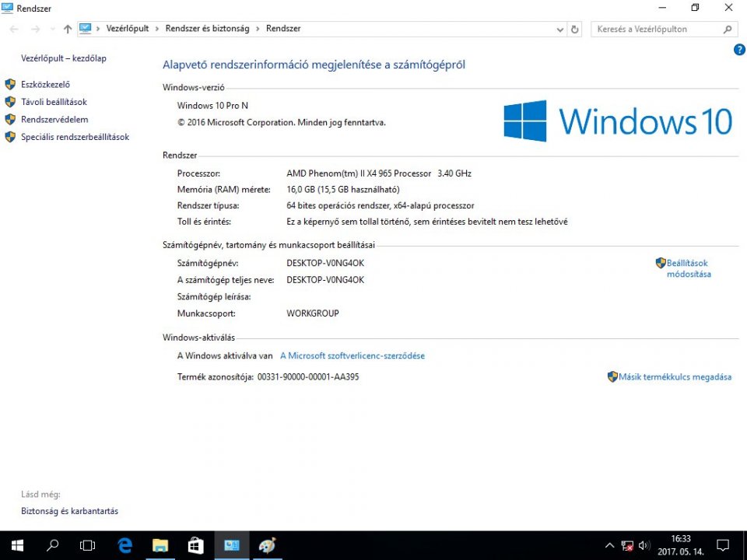
Task: Select Vezérlőpult in the address breadcrumb
Action: coord(127,29)
